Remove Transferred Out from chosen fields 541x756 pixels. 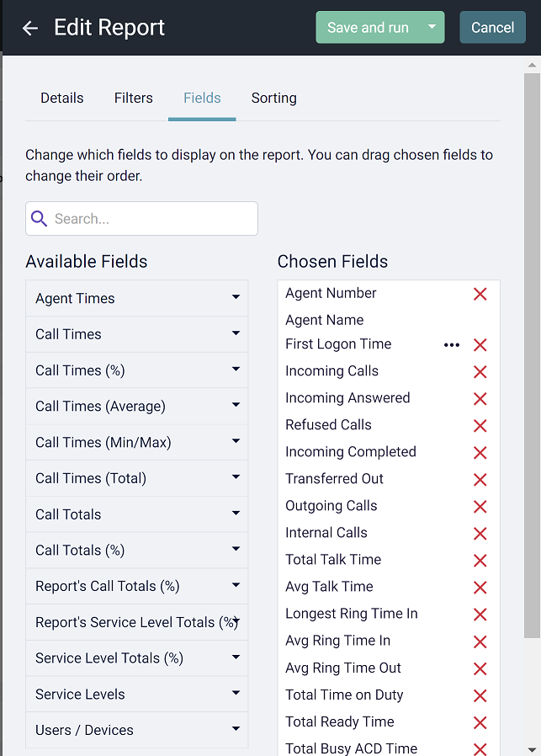[480, 479]
